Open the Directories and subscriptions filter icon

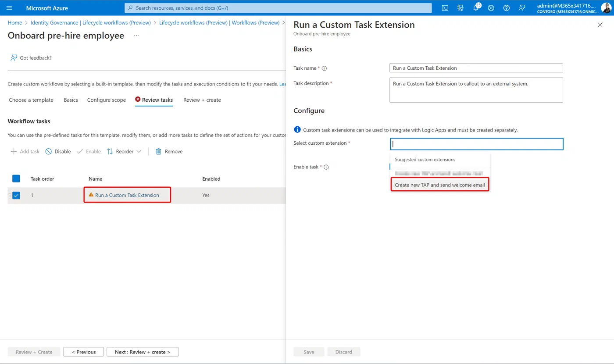(460, 8)
